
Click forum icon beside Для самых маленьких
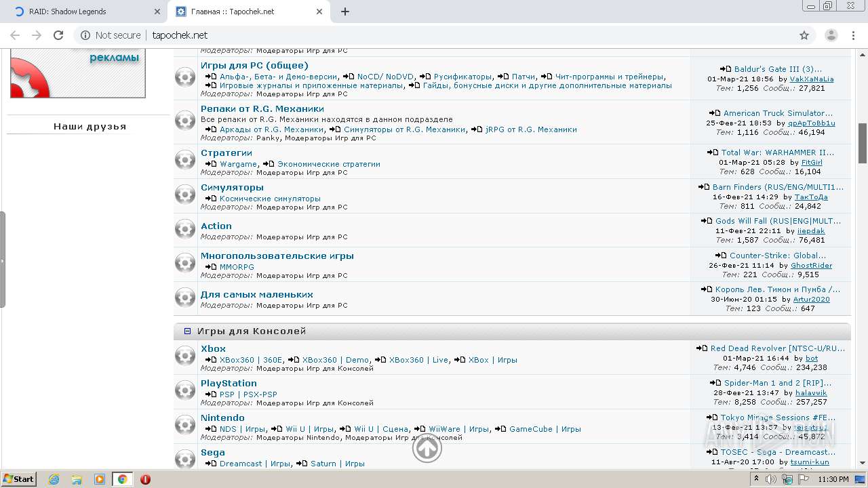pos(185,298)
